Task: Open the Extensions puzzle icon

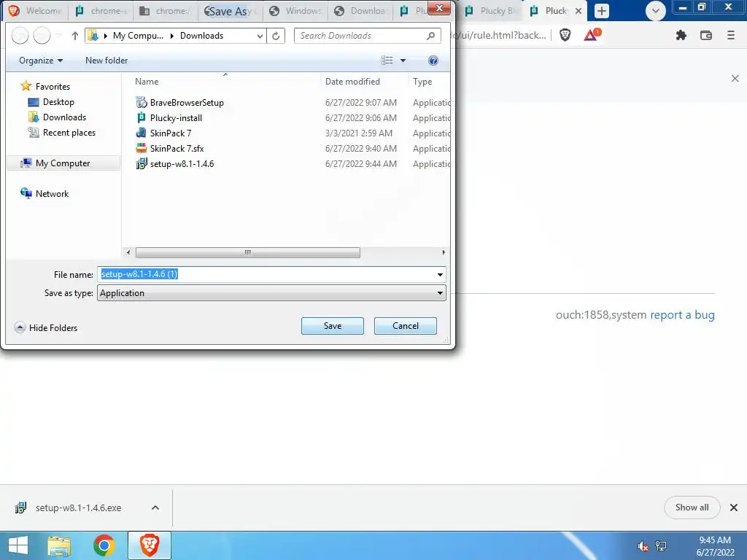Action: pos(681,35)
